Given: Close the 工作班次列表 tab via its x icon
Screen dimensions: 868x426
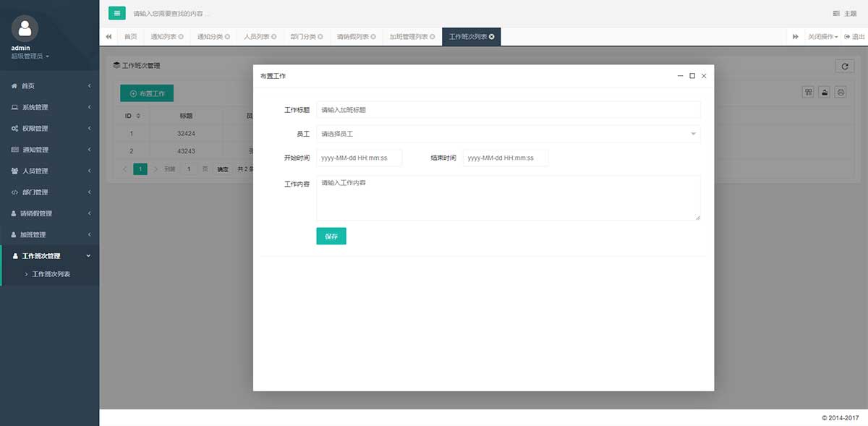Looking at the screenshot, I should (x=492, y=37).
